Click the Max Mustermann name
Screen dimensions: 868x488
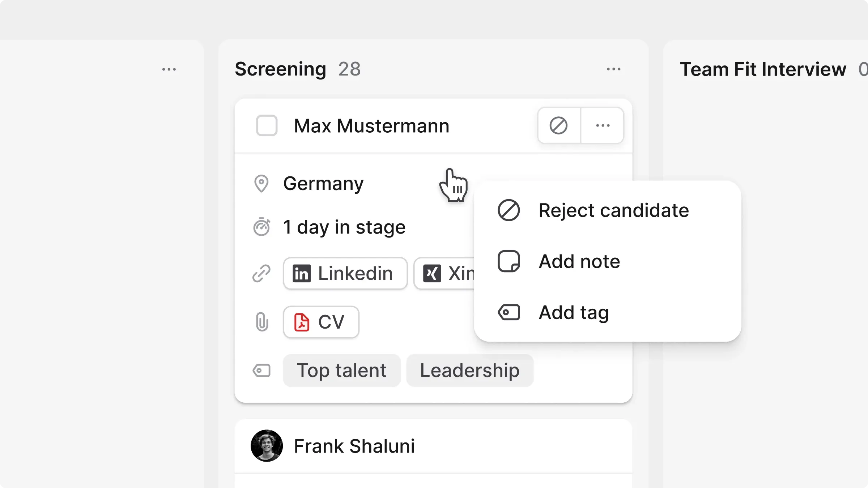pyautogui.click(x=371, y=126)
